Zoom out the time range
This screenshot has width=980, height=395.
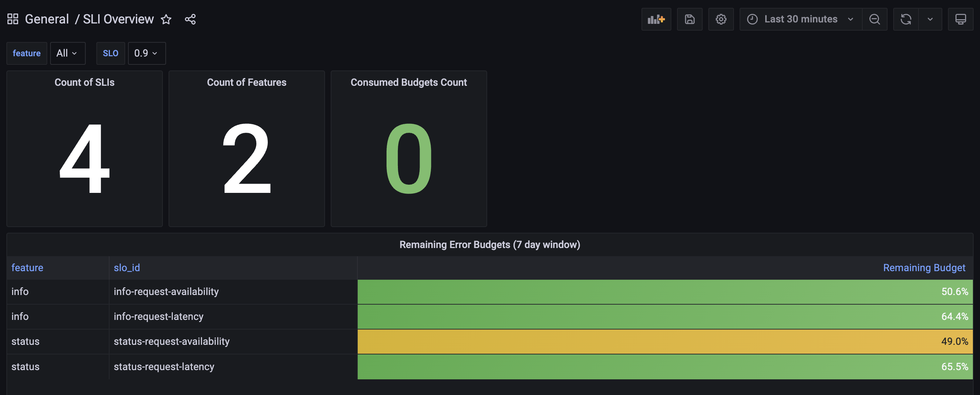coord(874,19)
